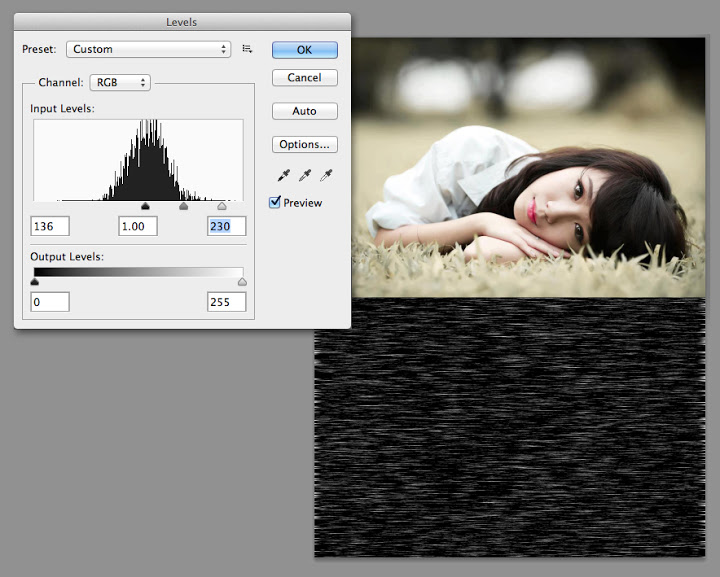Click the Auto levels button

[x=304, y=111]
